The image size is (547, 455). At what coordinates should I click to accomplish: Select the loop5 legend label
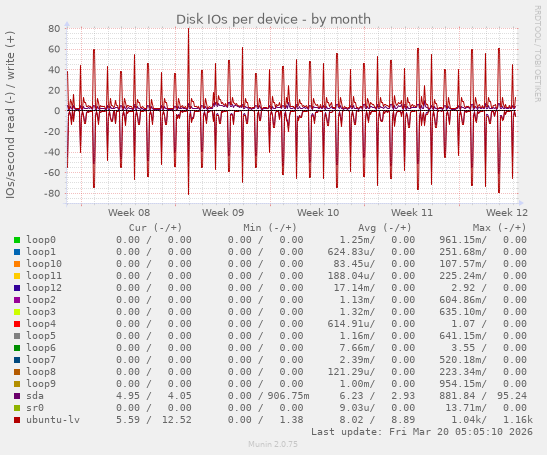(41, 336)
